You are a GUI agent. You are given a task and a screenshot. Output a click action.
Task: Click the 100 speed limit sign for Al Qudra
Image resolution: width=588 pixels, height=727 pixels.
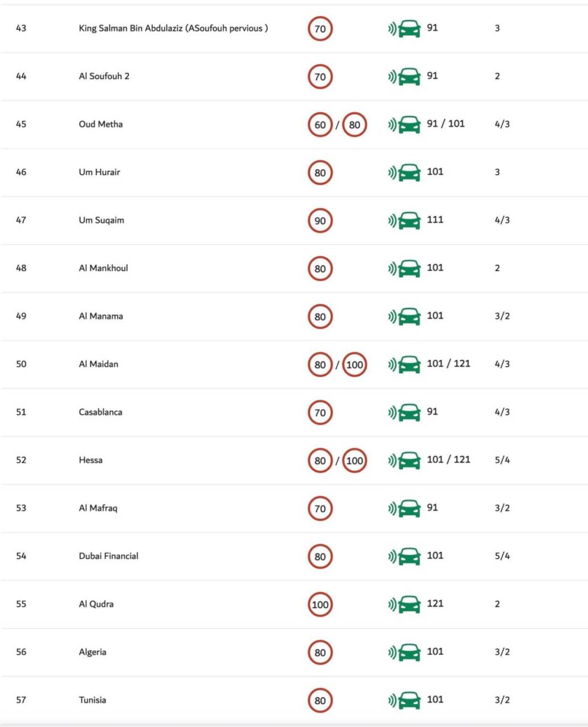click(320, 604)
